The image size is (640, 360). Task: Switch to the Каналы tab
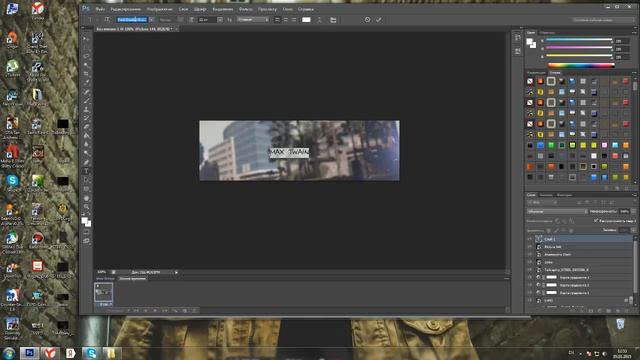(x=546, y=195)
